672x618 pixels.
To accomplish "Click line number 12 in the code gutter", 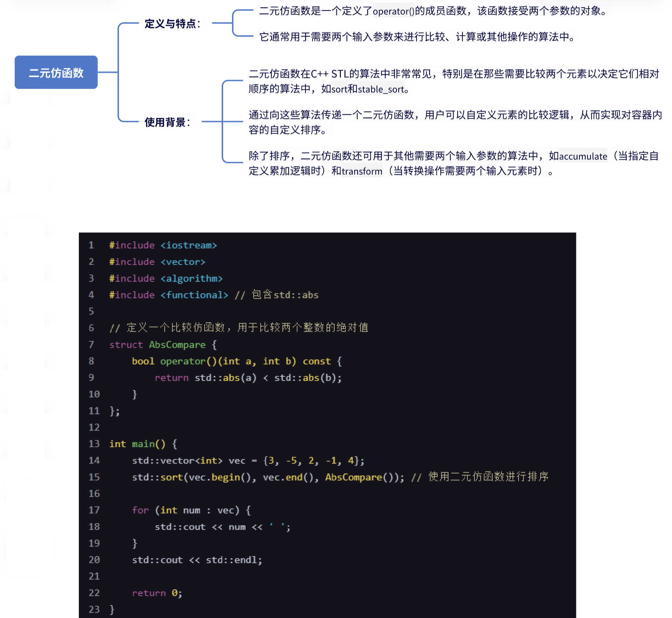I will 94,427.
